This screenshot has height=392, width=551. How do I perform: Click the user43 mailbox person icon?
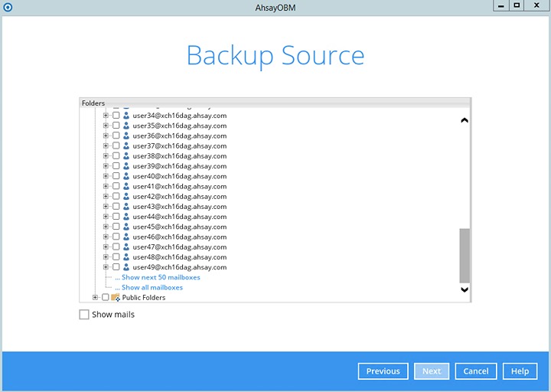pyautogui.click(x=126, y=207)
